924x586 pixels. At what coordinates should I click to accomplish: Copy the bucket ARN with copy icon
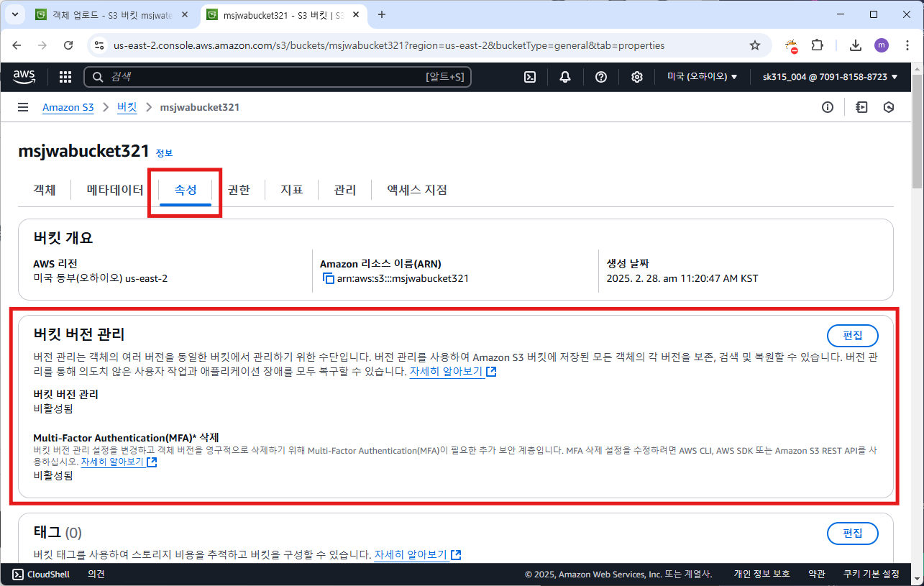[329, 279]
